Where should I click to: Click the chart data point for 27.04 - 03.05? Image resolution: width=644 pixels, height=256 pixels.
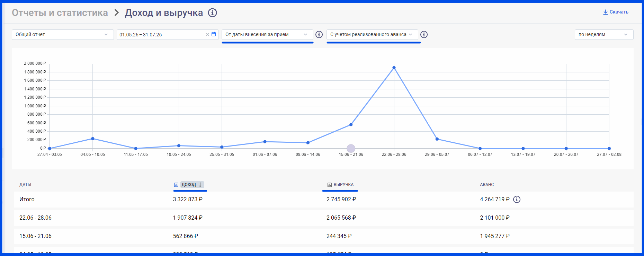(50, 149)
